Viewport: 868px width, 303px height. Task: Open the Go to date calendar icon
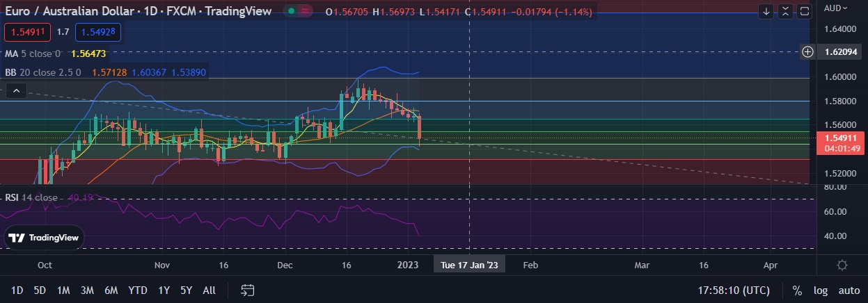coord(247,290)
